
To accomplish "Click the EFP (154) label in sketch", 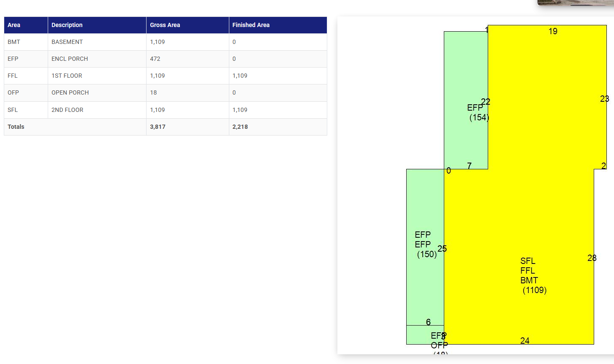I will 478,113.
